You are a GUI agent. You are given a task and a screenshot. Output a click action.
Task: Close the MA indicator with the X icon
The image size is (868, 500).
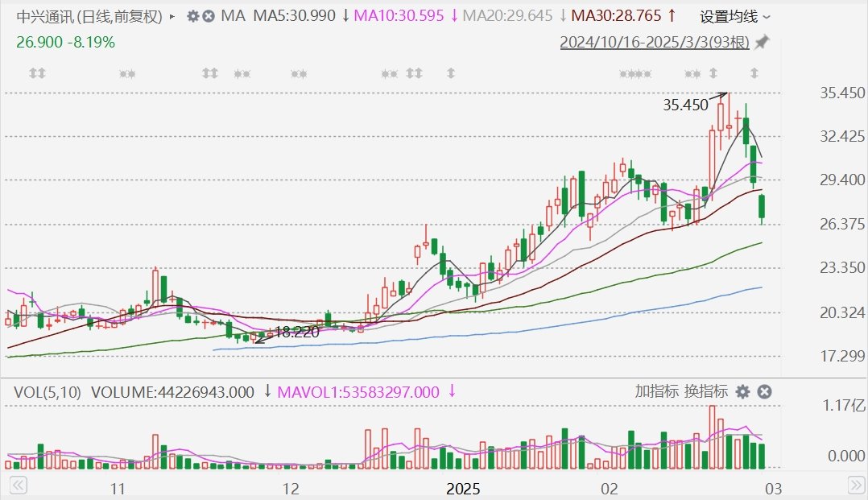click(x=208, y=16)
